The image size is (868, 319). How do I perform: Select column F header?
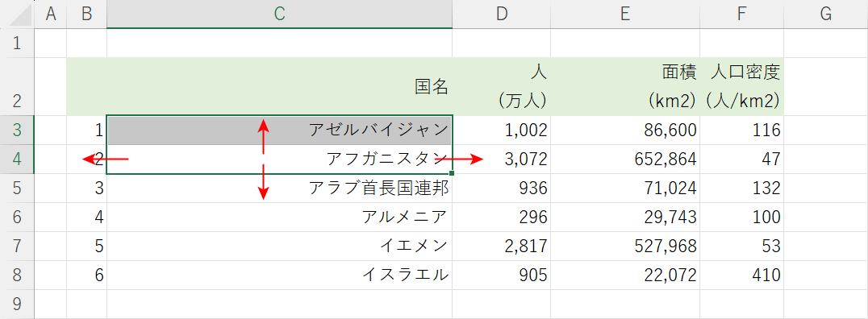(742, 14)
